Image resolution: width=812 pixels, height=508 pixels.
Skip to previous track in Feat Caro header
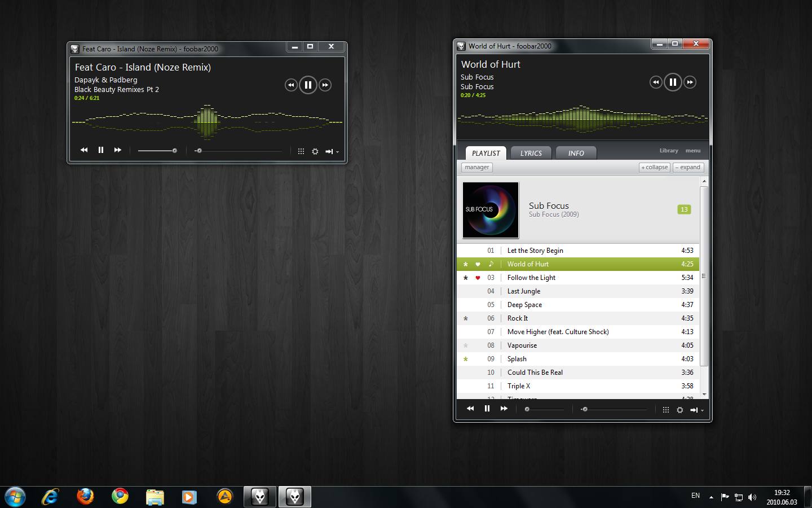click(x=291, y=85)
